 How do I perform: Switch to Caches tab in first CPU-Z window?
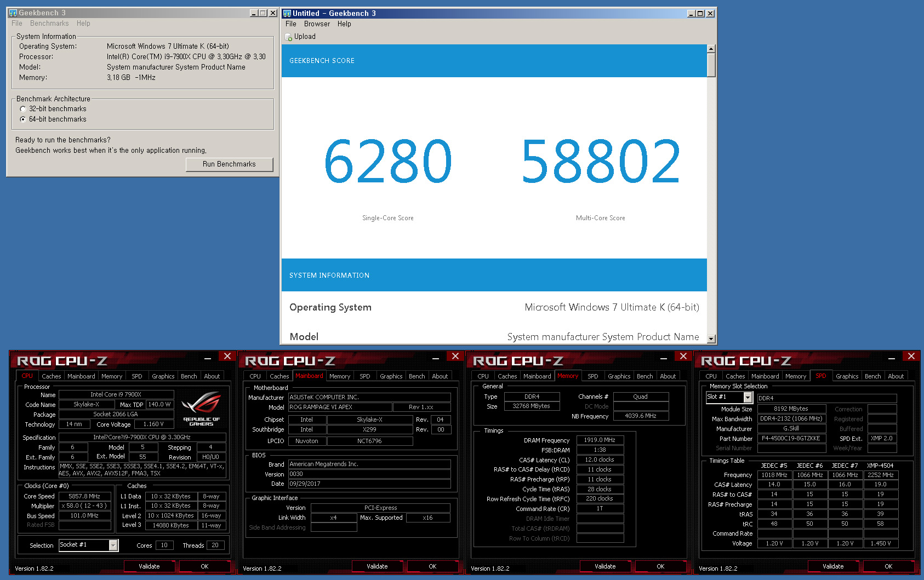pyautogui.click(x=51, y=376)
